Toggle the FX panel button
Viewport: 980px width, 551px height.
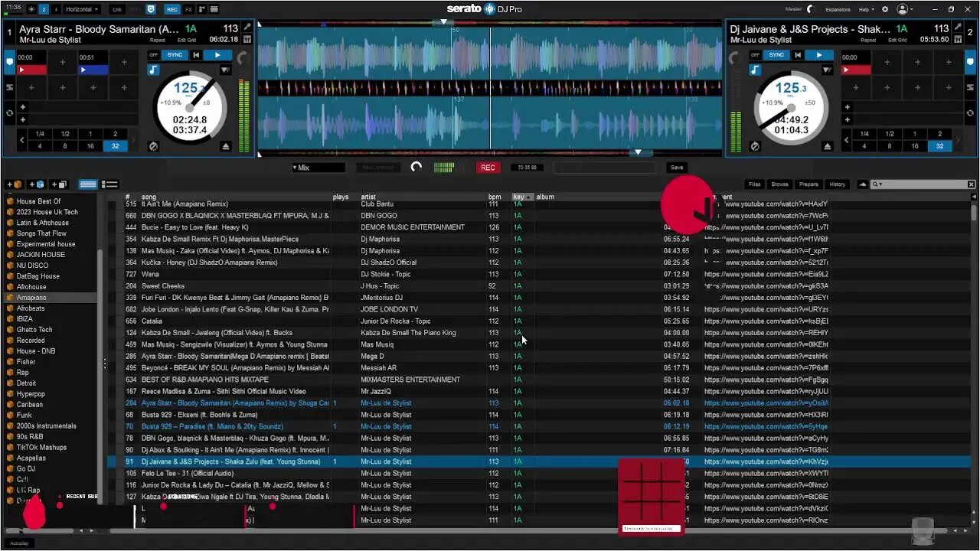[189, 9]
